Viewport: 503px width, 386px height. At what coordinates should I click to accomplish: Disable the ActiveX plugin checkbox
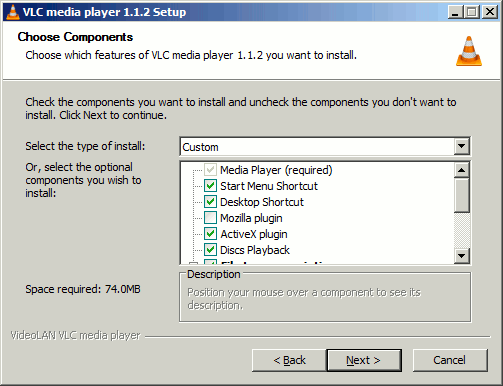coord(210,234)
